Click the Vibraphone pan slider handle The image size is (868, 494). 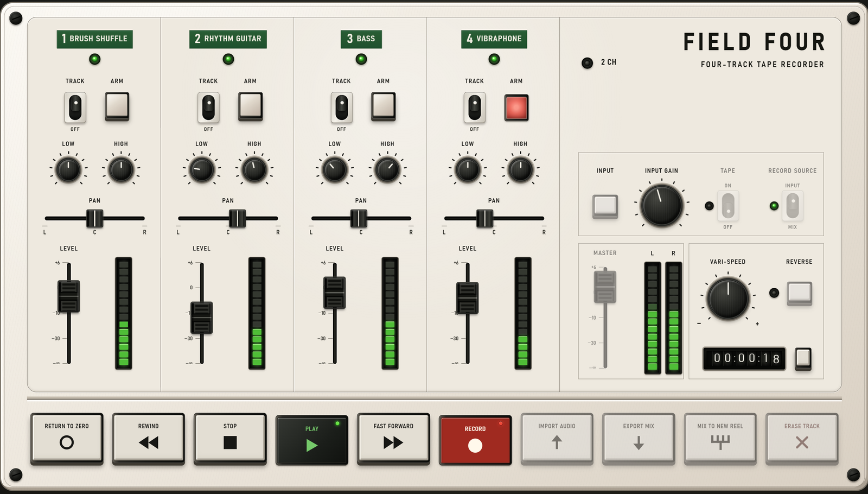485,218
